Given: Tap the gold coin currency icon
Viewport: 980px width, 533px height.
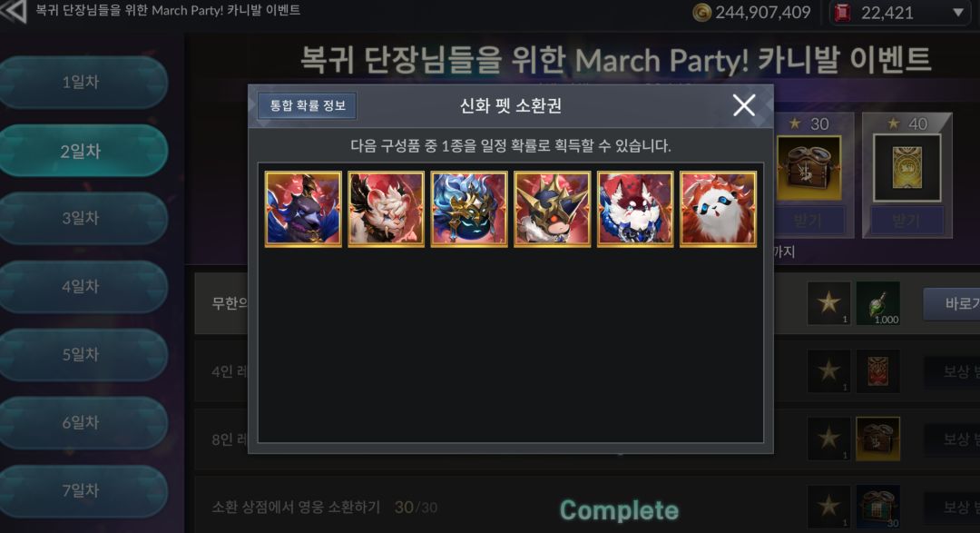Looking at the screenshot, I should tap(701, 12).
